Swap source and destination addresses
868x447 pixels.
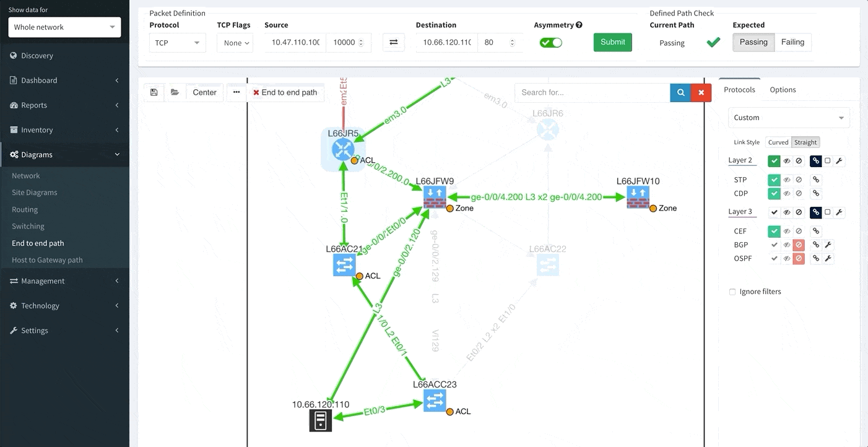point(393,43)
